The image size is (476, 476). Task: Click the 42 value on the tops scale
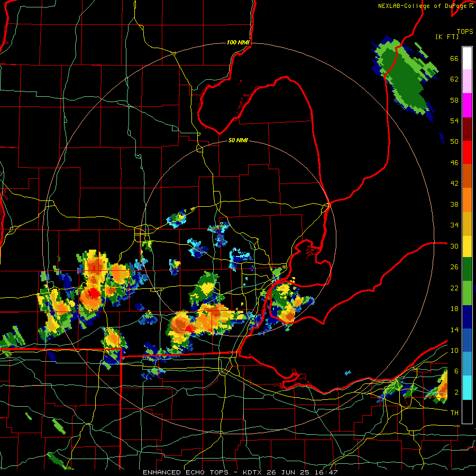pos(454,183)
